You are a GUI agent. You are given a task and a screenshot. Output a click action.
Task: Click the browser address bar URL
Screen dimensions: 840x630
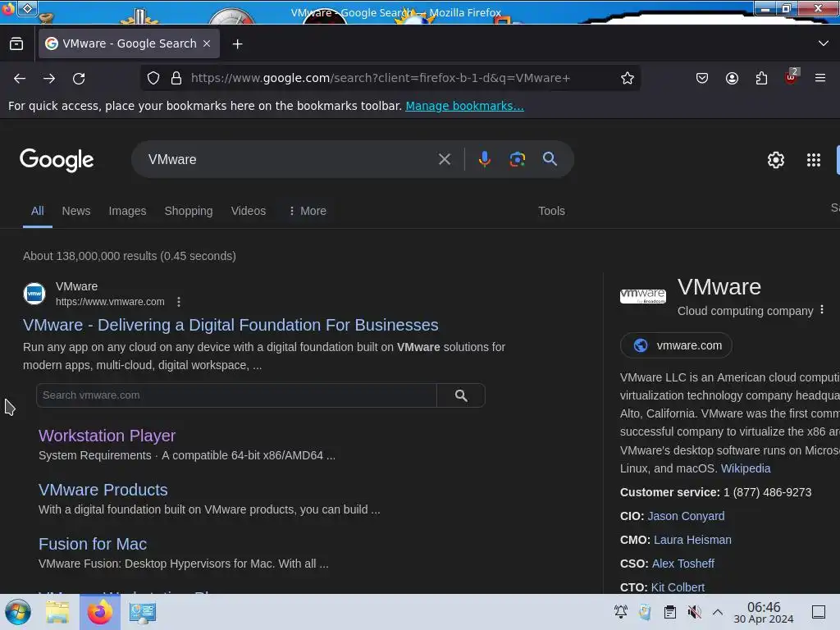[381, 78]
